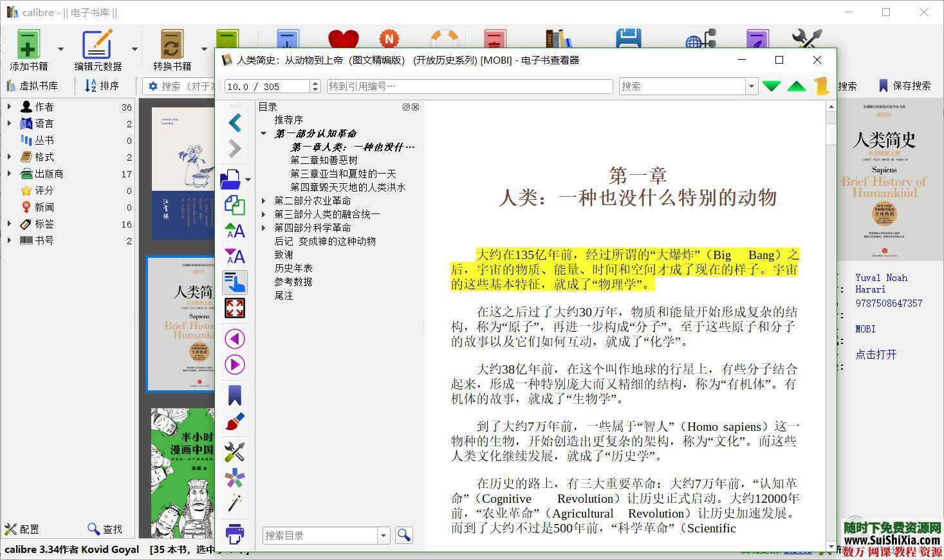The height and width of the screenshot is (560, 944).
Task: Select 第三章亚当和夏娃的一天 in contents
Action: coord(343,174)
